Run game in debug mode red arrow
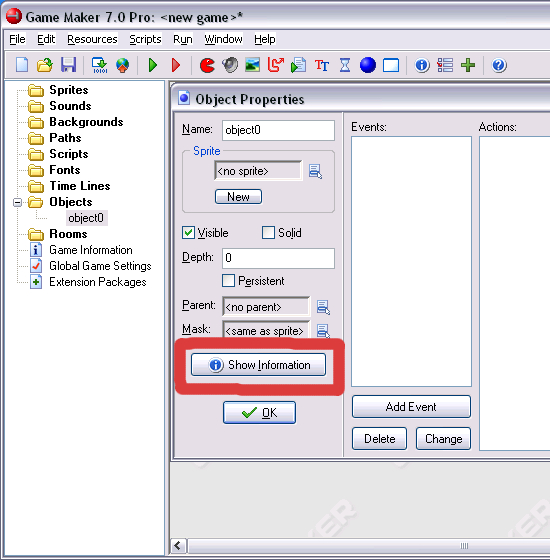The width and height of the screenshot is (550, 560). tap(176, 65)
